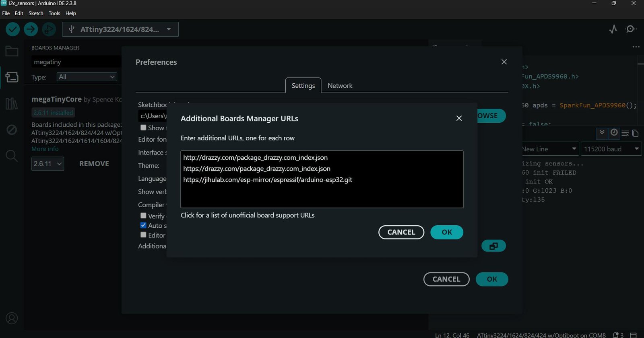Open the board selector ATtiny3224 dropdown
Viewport: 644px width, 338px height.
tap(120, 29)
